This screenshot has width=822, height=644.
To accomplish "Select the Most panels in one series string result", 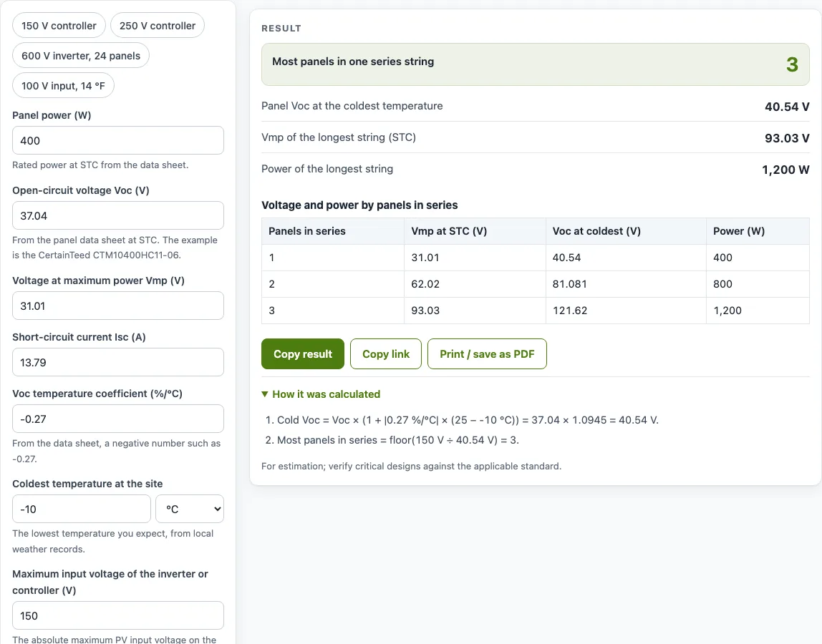I will click(x=536, y=64).
